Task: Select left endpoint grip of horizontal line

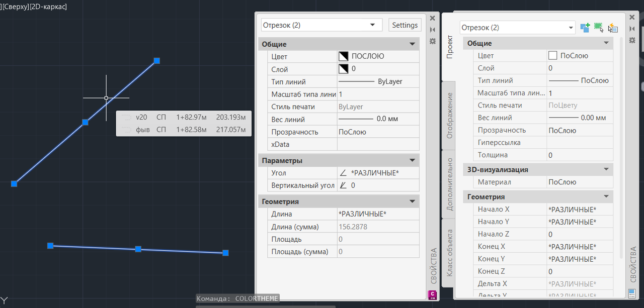Action: click(x=50, y=246)
